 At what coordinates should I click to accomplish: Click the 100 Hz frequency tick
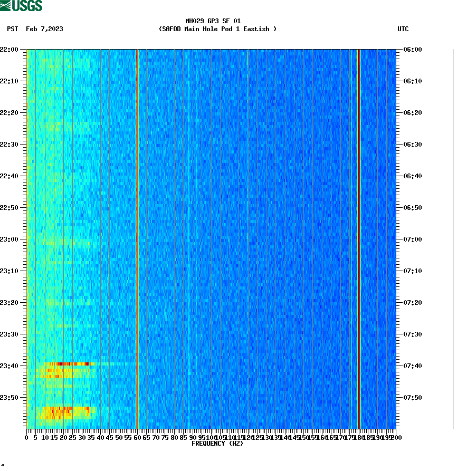[210, 437]
